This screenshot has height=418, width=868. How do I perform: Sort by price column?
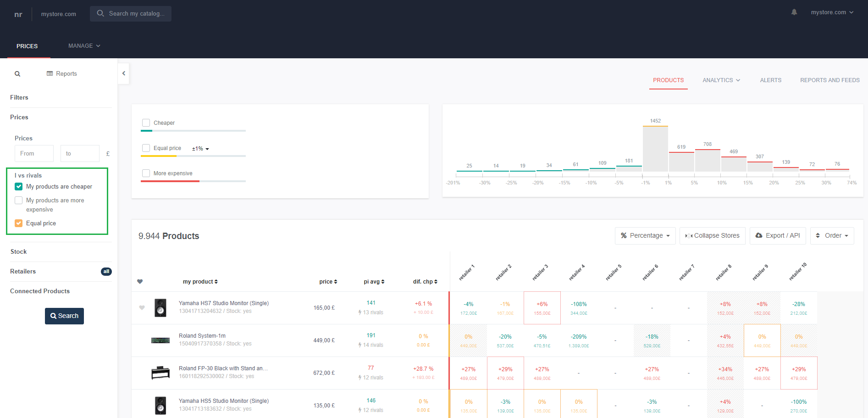pyautogui.click(x=328, y=282)
